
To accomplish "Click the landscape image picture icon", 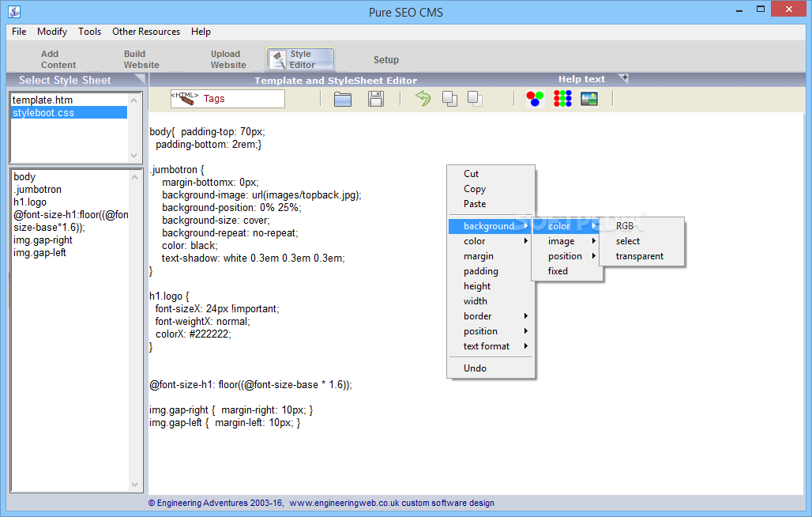I will 589,99.
